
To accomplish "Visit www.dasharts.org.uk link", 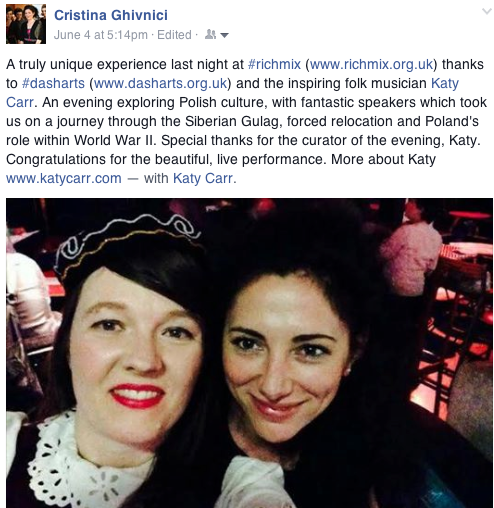I will (161, 83).
